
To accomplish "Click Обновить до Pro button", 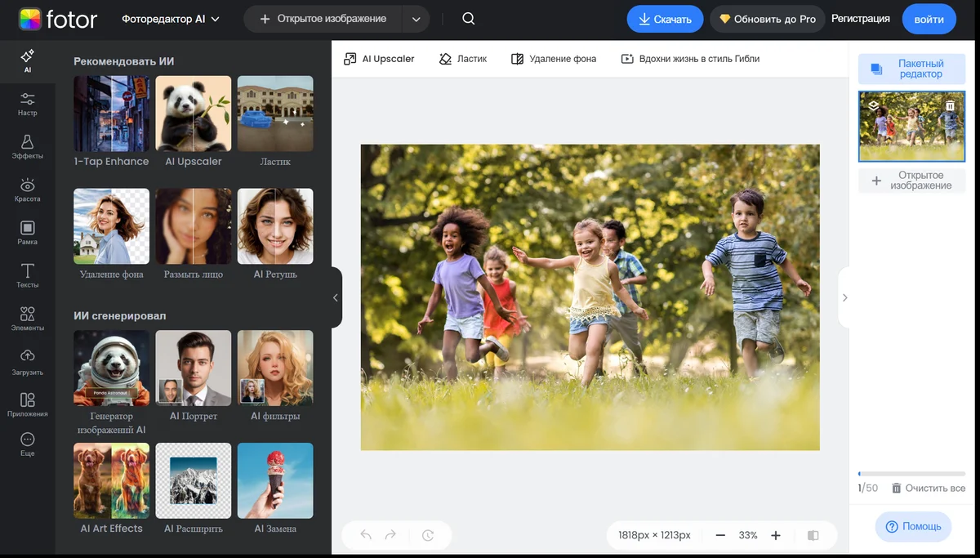I will [767, 19].
